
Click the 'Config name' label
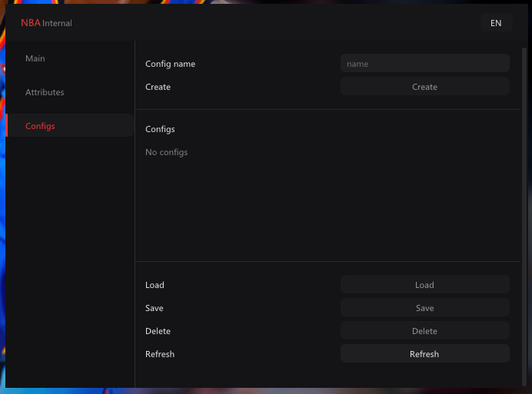coord(171,64)
